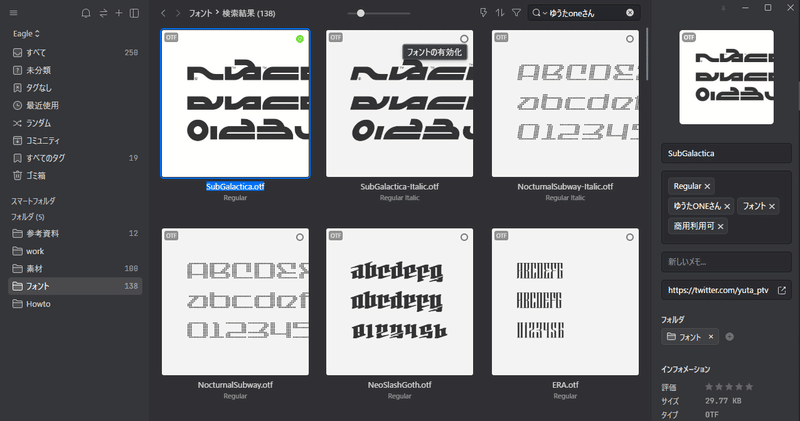
Task: Select タグなし in the sidebar
Action: tap(75, 88)
